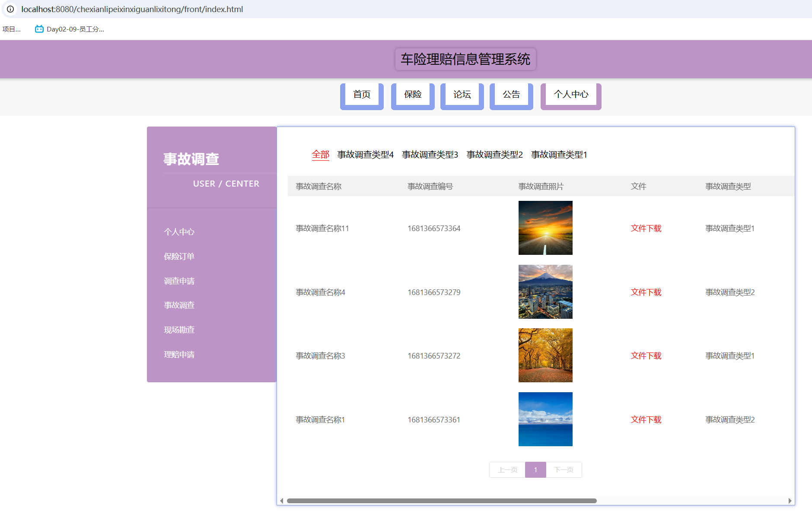Open 现场勘查 in the sidebar
The image size is (812, 511).
tap(179, 330)
